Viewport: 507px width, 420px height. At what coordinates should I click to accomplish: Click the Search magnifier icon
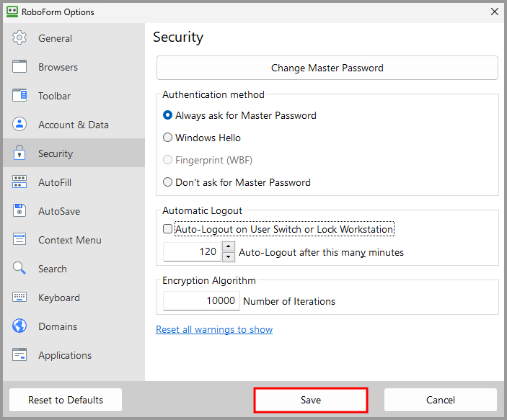coord(19,268)
